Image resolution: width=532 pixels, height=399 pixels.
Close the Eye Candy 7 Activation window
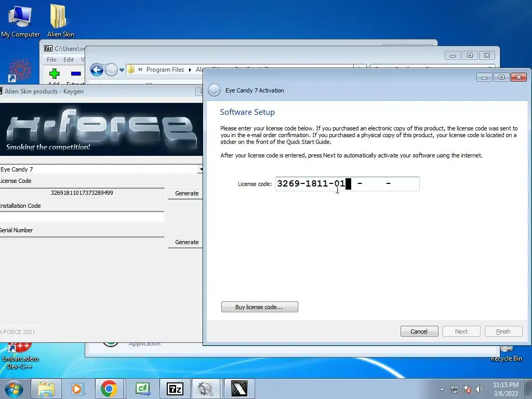click(x=518, y=77)
